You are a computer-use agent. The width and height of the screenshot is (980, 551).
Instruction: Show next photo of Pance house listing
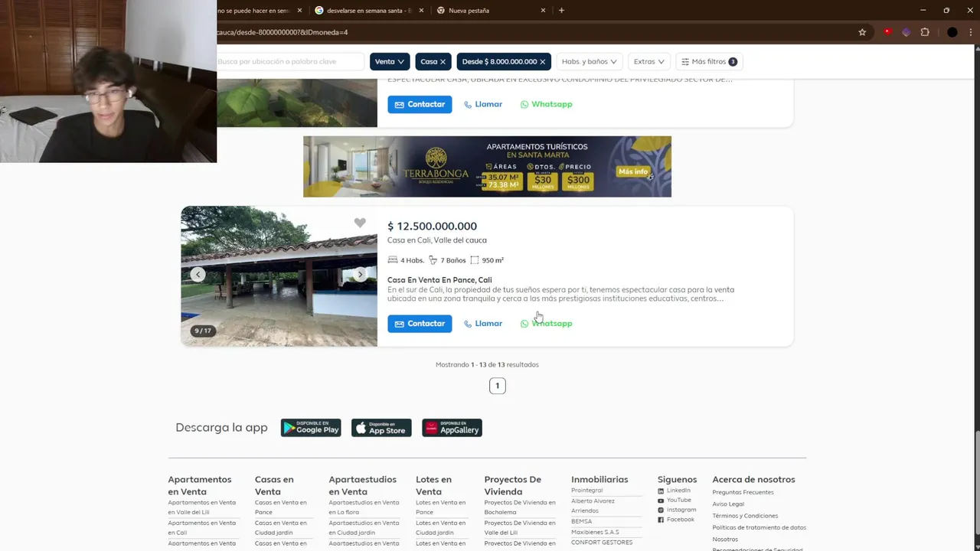(360, 274)
